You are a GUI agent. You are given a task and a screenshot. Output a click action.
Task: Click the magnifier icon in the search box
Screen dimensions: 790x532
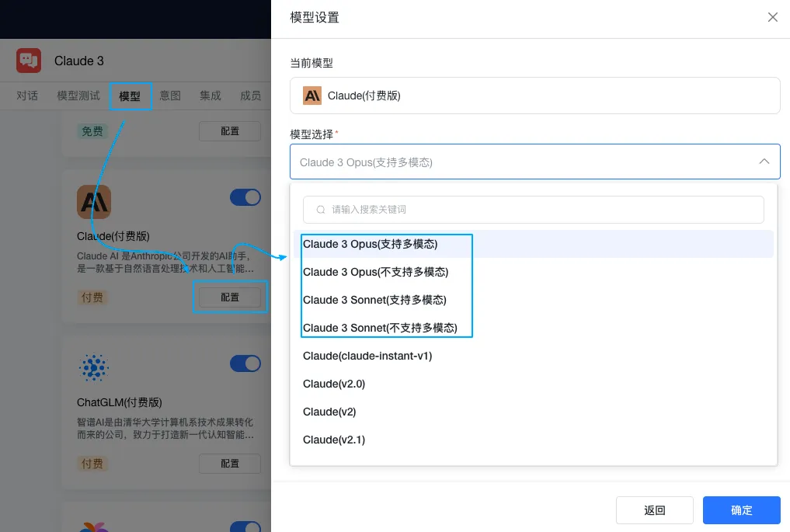coord(321,210)
